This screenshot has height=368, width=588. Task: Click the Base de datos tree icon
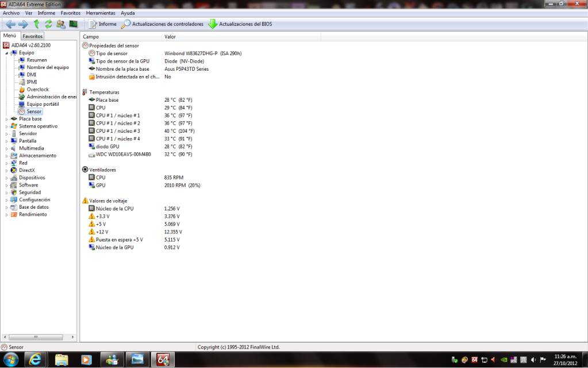tap(14, 207)
